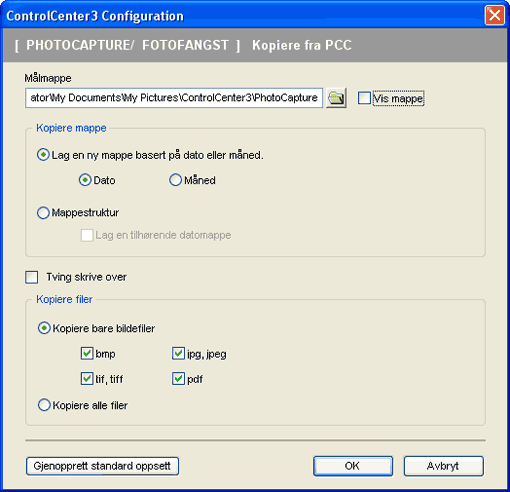Select the Mappestruktur radio option
This screenshot has width=510, height=492.
point(43,213)
